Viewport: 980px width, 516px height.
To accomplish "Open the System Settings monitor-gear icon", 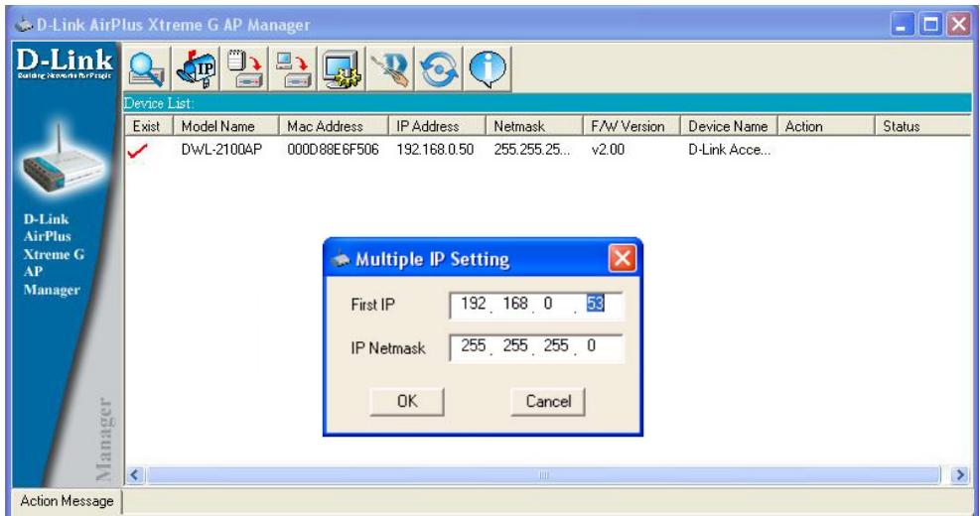I will tap(342, 68).
